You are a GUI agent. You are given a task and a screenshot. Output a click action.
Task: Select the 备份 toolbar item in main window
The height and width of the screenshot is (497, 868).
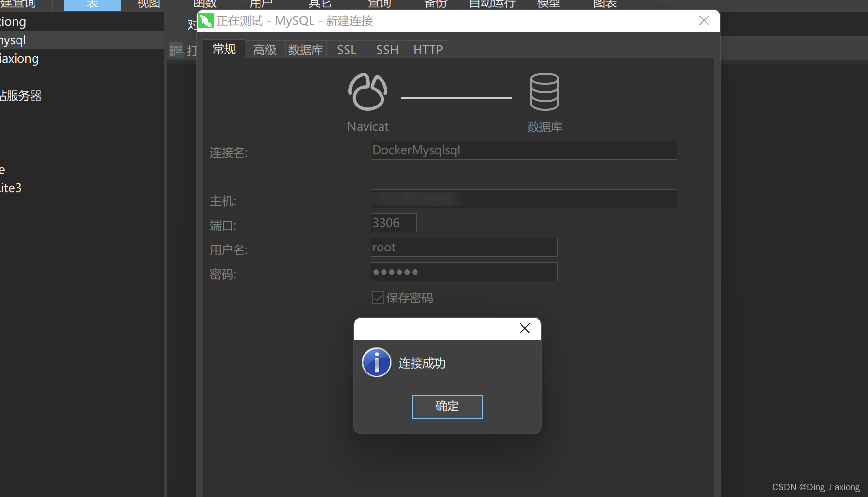[x=435, y=4]
